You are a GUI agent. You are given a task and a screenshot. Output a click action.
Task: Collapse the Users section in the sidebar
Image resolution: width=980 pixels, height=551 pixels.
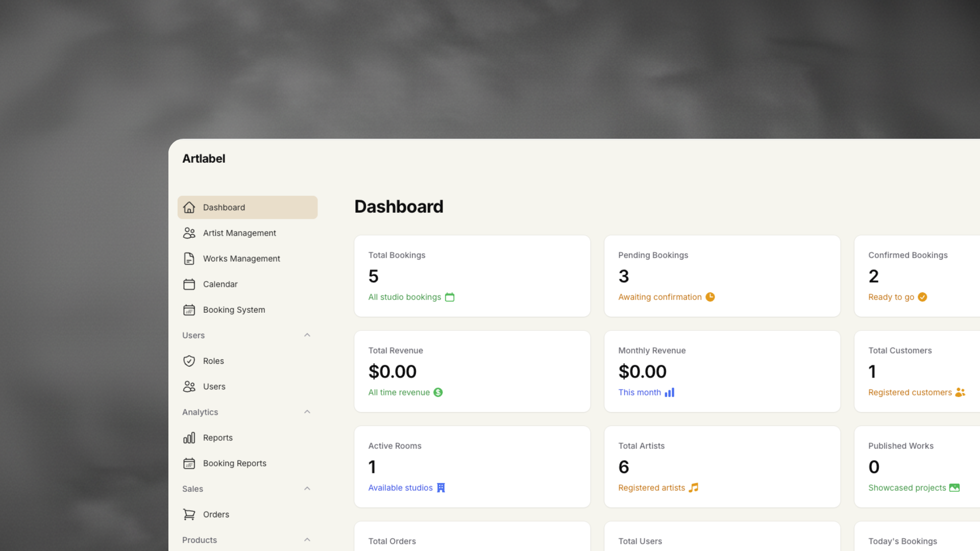pyautogui.click(x=307, y=335)
